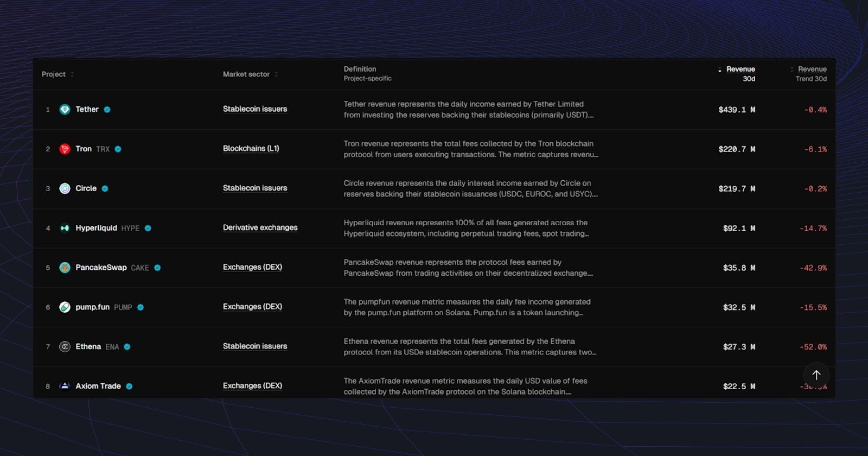Viewport: 868px width, 456px height.
Task: Click the verified badge next to PancakeSwap CAKE
Action: pos(157,268)
